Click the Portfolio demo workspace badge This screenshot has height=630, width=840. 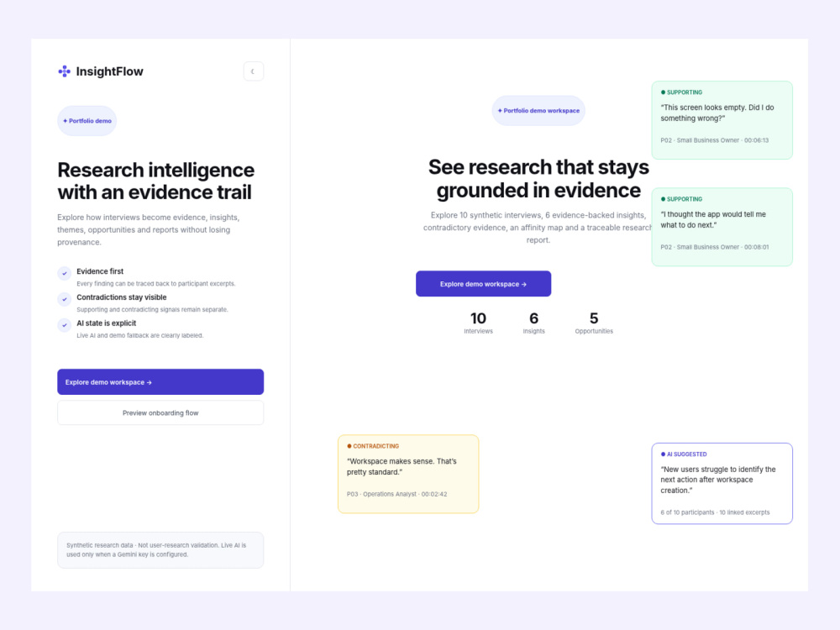[x=538, y=110]
